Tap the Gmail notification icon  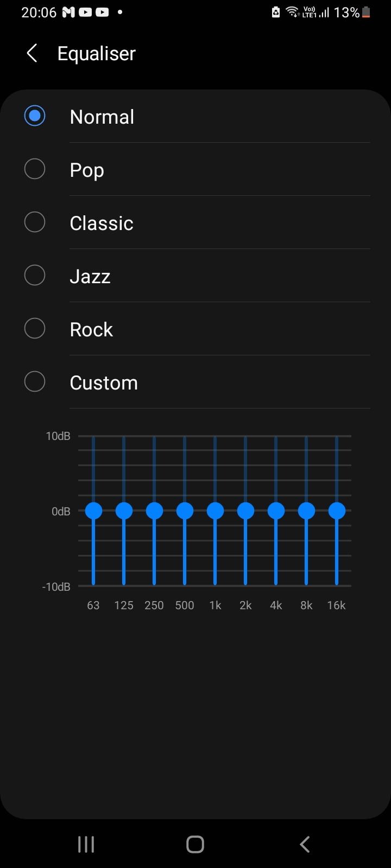(68, 12)
